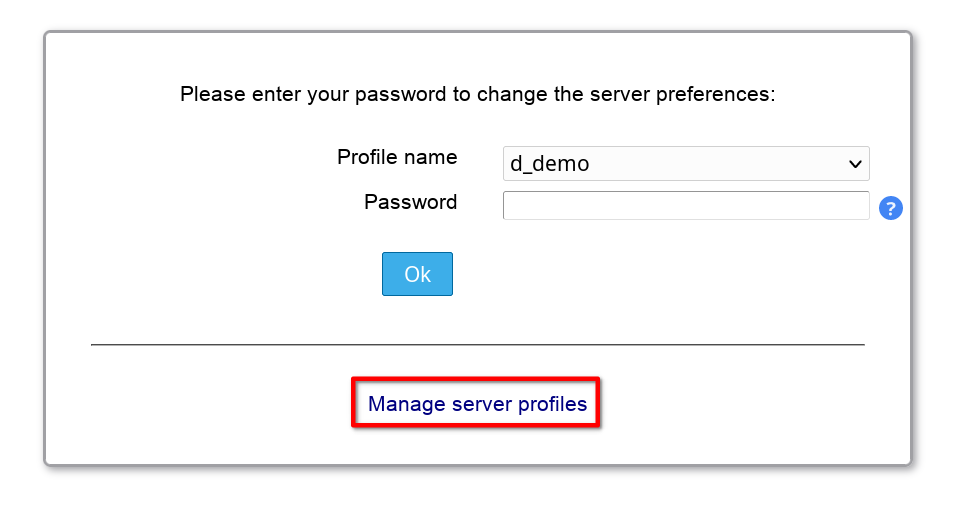
Task: Click inside the empty password text box
Action: tap(685, 206)
